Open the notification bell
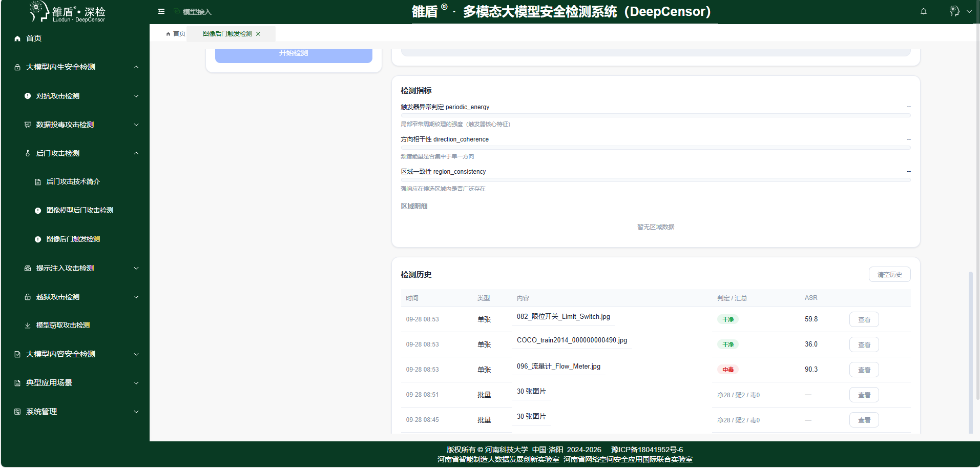 pos(924,11)
